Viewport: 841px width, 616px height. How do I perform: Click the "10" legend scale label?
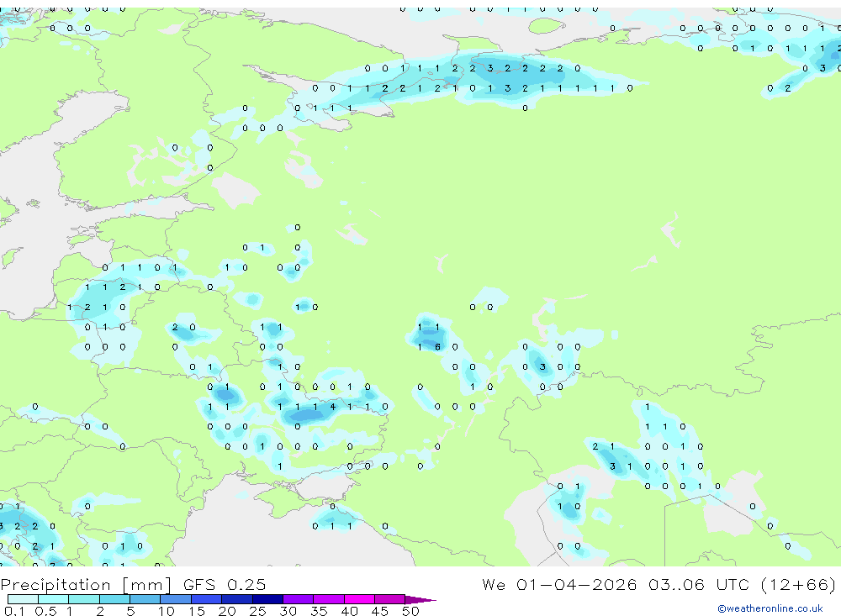(x=167, y=611)
